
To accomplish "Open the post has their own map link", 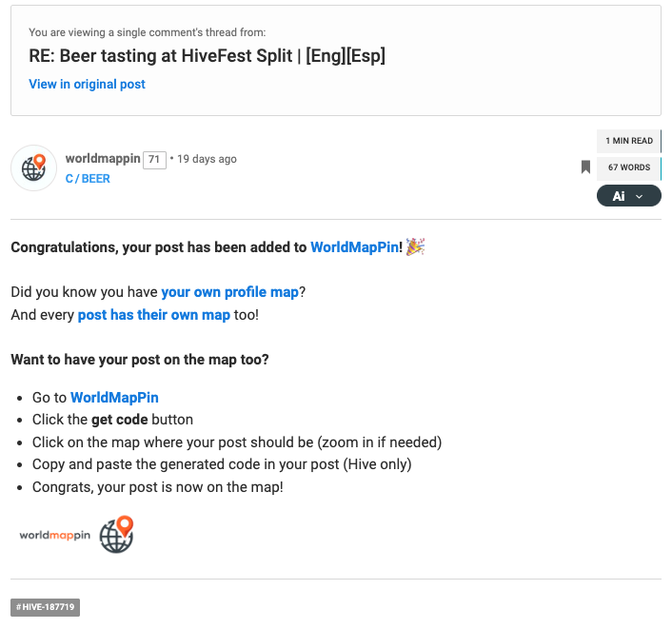I will pyautogui.click(x=154, y=315).
